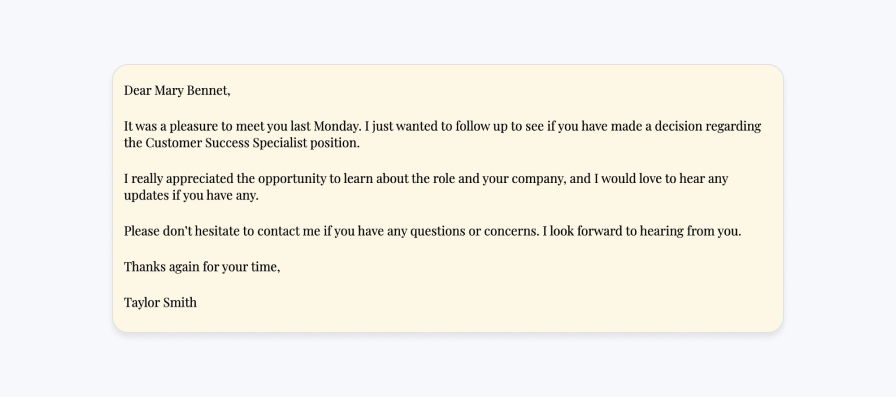Click the greeting 'Dear Mary Bennet,'
This screenshot has height=397, width=896.
click(x=177, y=91)
